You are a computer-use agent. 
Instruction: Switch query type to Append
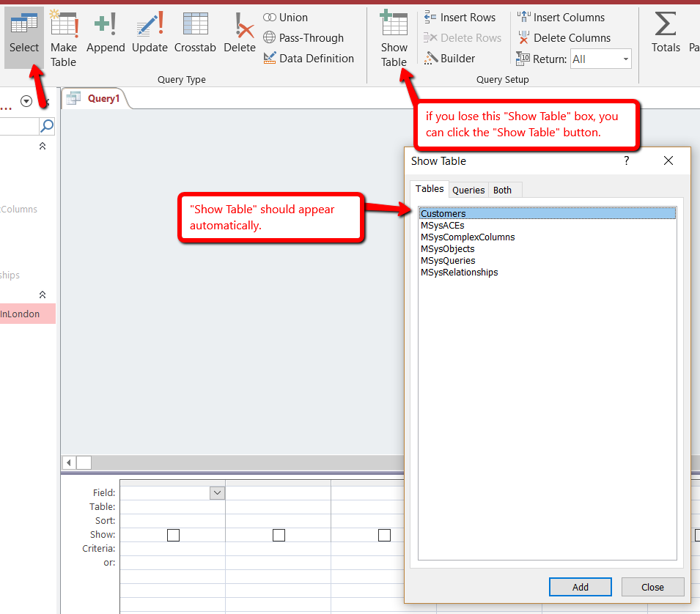(106, 32)
